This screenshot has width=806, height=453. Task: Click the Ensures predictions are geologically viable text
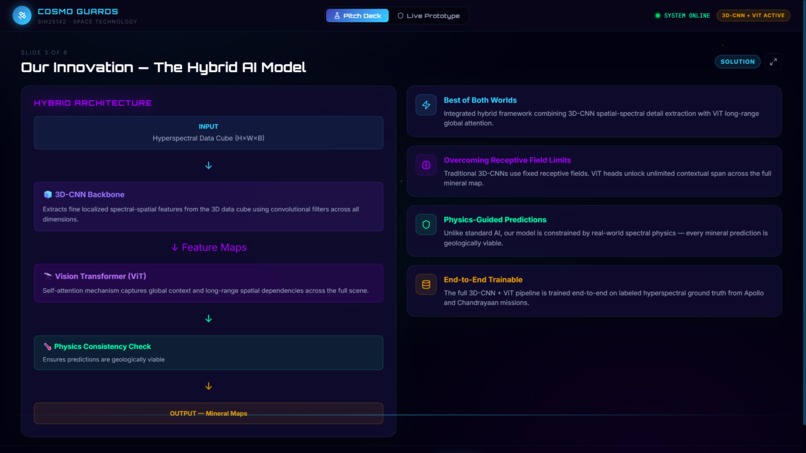tap(104, 359)
